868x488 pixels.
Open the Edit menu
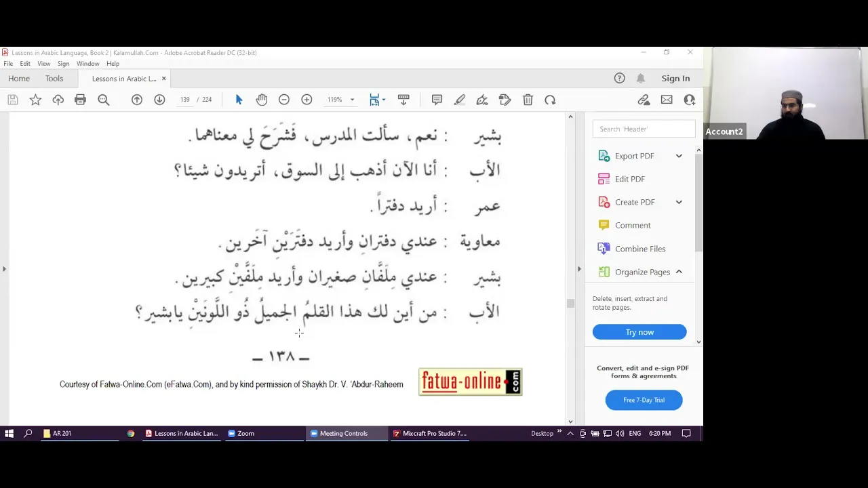click(x=25, y=64)
